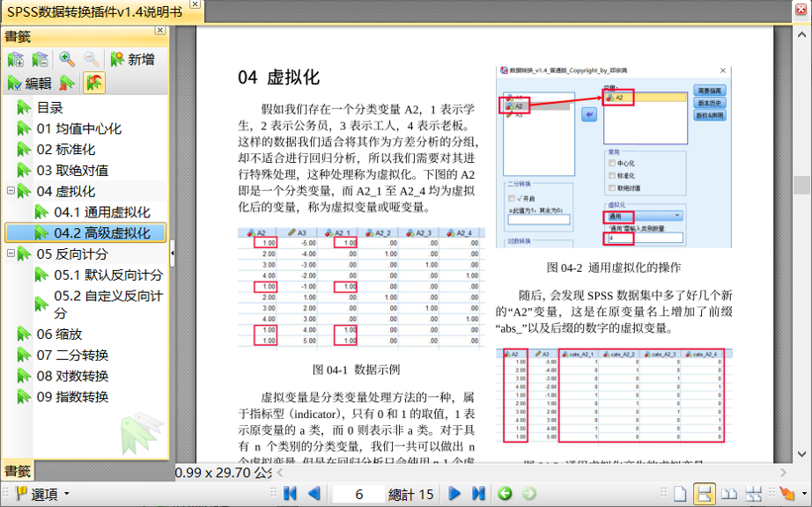Click the bookmark panel collapse handle arrow
The width and height of the screenshot is (812, 507).
(x=173, y=253)
